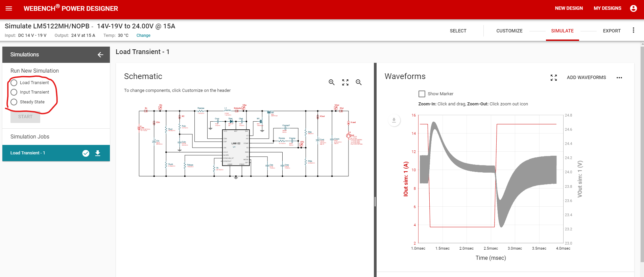Click the output value 24 V at 15 A

(83, 35)
